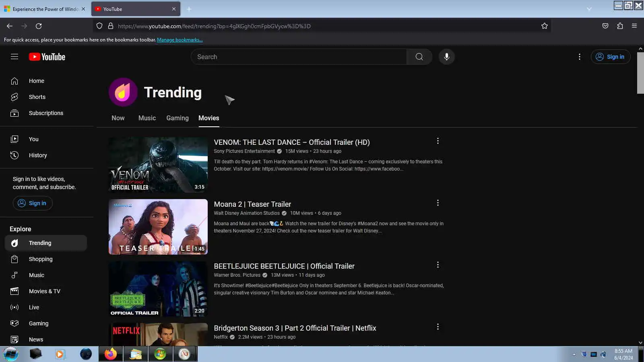Open the You section

point(47,139)
